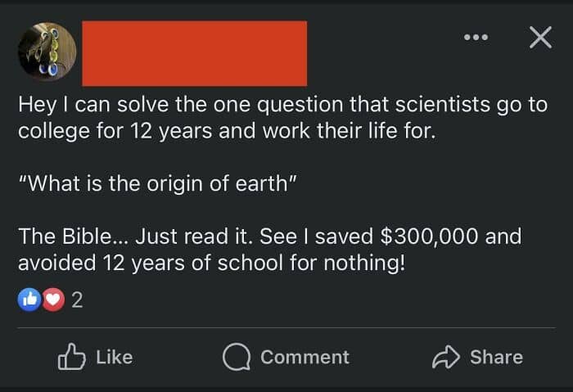This screenshot has width=573, height=392.
Task: Click the opening line "Hey I can solve"
Action: [x=86, y=106]
